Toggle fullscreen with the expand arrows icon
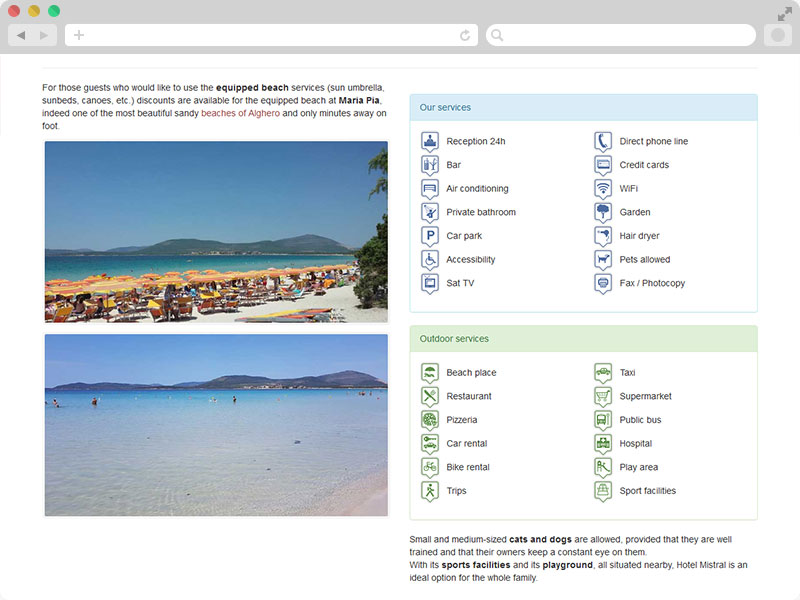Image resolution: width=800 pixels, height=600 pixels. [784, 15]
